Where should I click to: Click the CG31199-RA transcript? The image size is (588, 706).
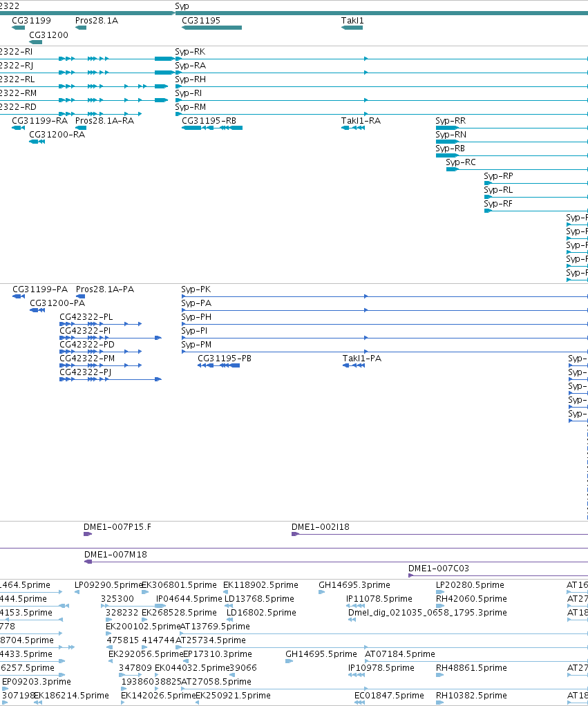[19, 128]
